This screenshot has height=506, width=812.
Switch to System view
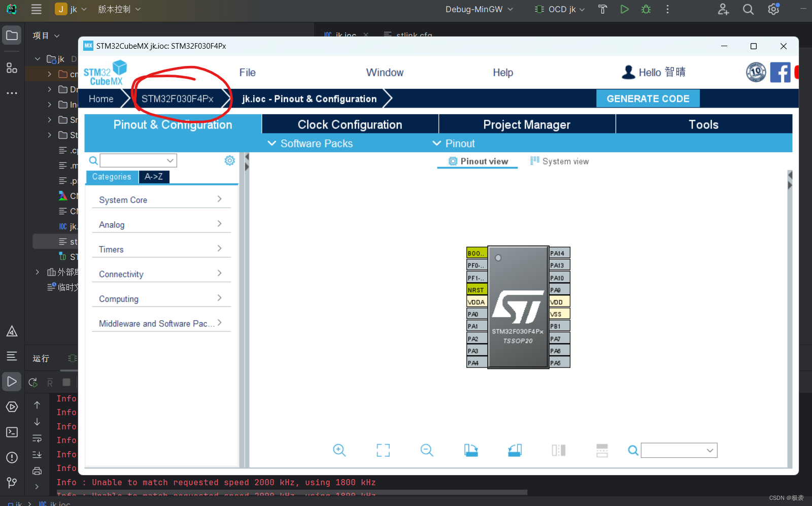tap(560, 161)
